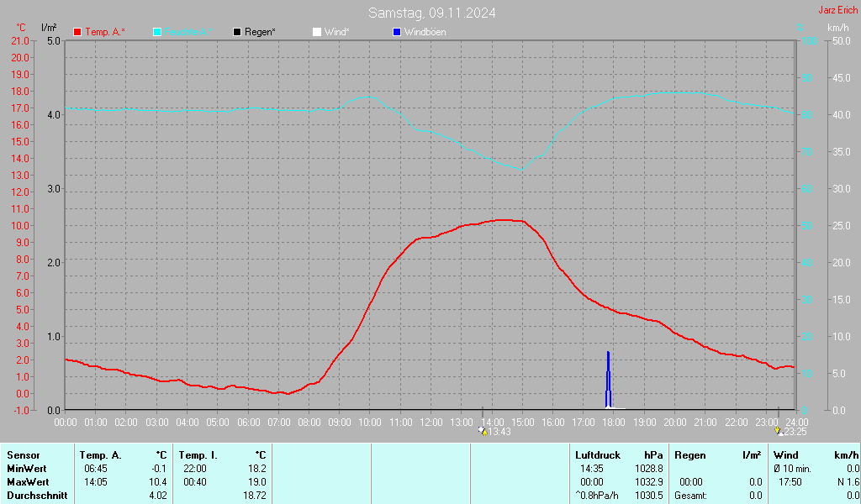Image resolution: width=861 pixels, height=504 pixels.
Task: Select the Regen legend label text
Action: pyautogui.click(x=260, y=32)
